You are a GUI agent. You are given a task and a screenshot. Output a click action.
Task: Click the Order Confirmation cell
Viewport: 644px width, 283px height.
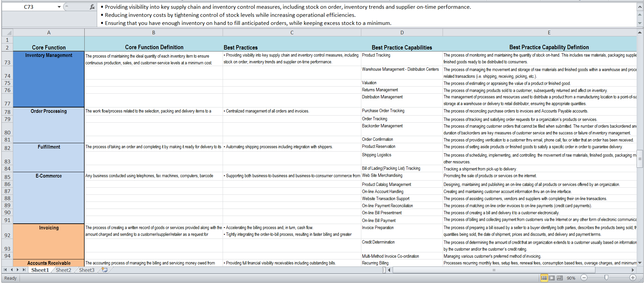click(402, 139)
